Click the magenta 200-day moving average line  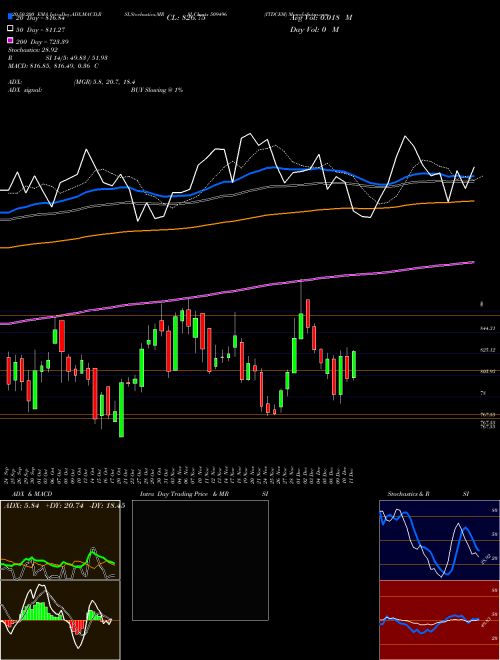[237, 290]
